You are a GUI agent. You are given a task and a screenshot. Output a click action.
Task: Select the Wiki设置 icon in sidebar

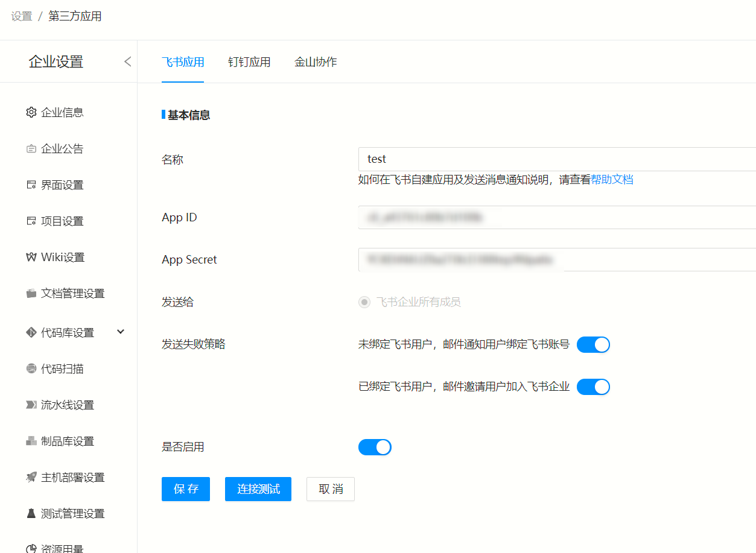click(x=31, y=257)
